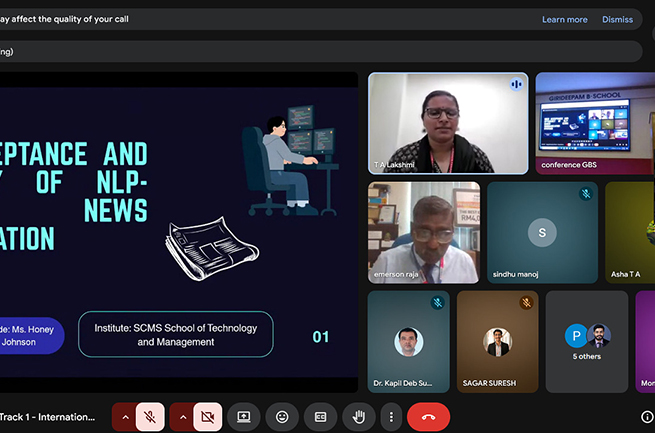This screenshot has height=433, width=655.
Task: Raise your hand in the meeting
Action: [359, 416]
